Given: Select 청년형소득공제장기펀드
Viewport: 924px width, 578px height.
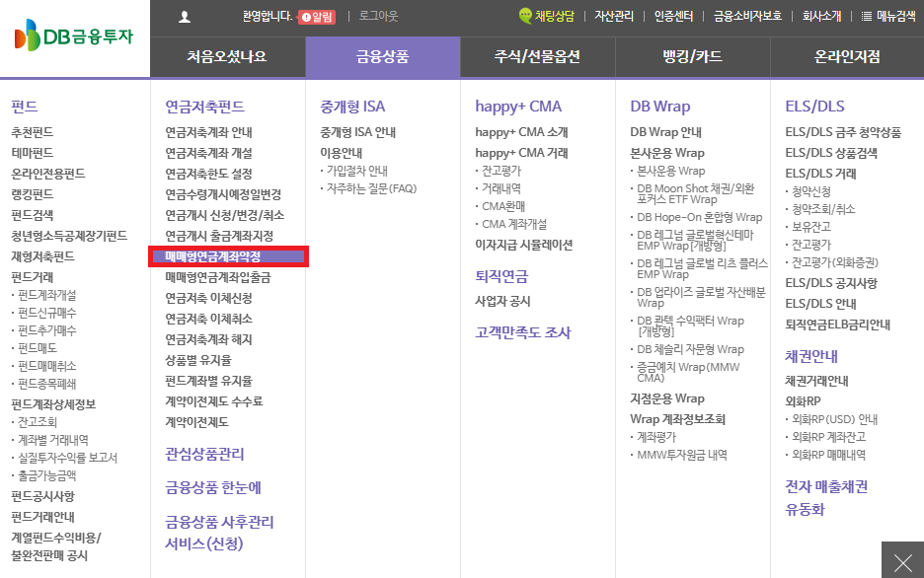Looking at the screenshot, I should point(69,236).
